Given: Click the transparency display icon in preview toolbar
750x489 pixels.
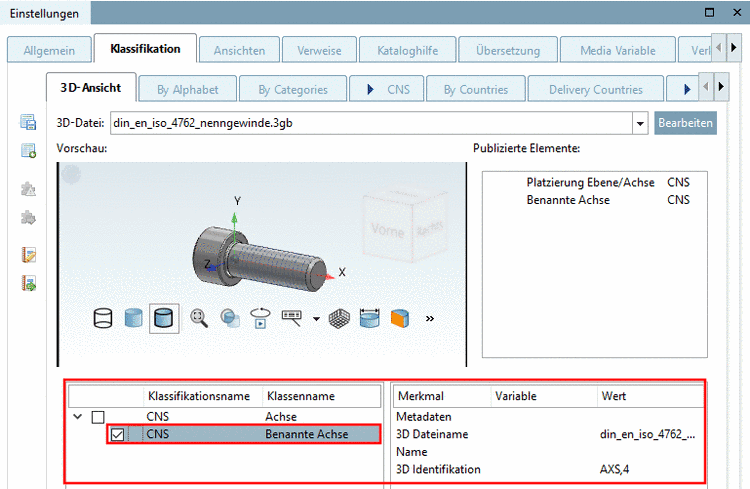Looking at the screenshot, I should click(230, 318).
